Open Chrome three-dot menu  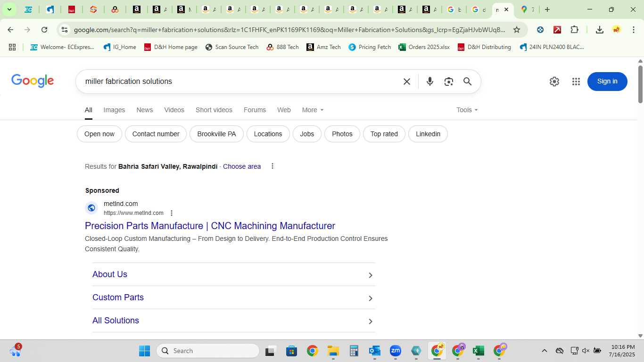tap(633, 30)
